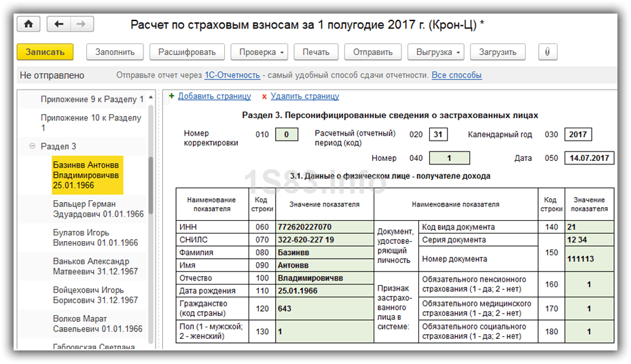Click the up arrow of the sidebar scrollbar
631x364 pixels.
click(151, 98)
